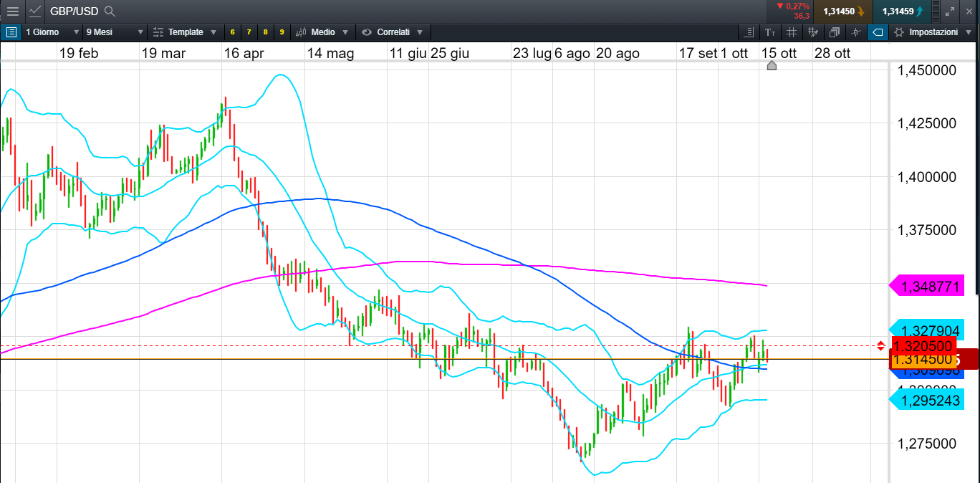Click the stacked panel layout icon
The image size is (980, 483).
click(936, 11)
